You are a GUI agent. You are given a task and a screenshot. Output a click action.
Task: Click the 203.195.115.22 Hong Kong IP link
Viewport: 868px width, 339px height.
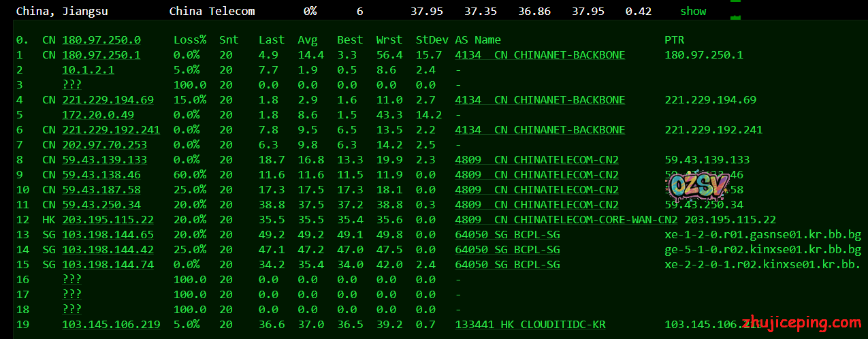coord(108,220)
